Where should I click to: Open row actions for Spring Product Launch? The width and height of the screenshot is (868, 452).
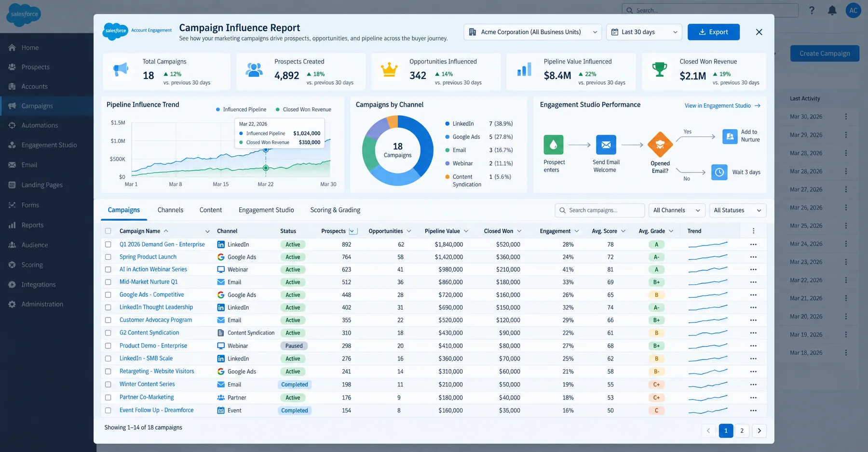click(753, 257)
